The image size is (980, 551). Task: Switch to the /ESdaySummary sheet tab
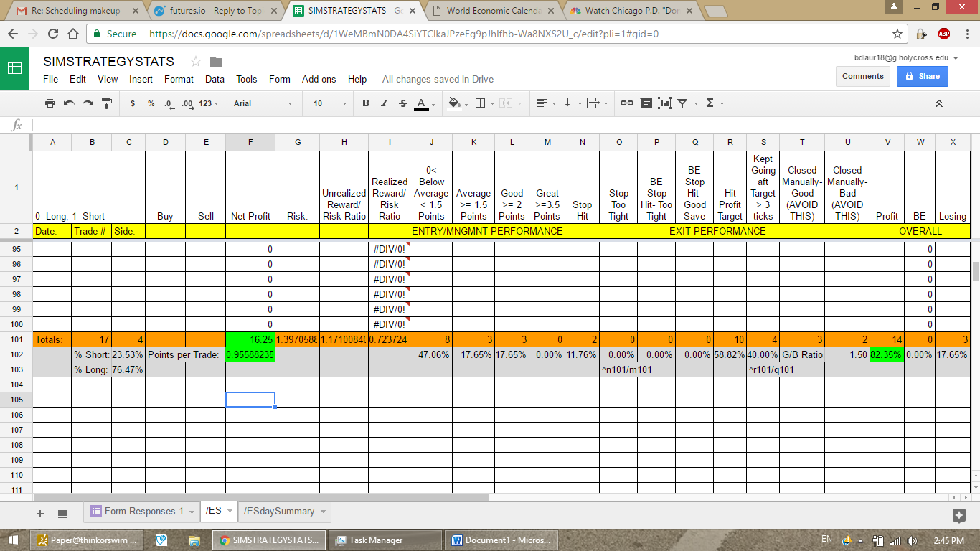(284, 512)
